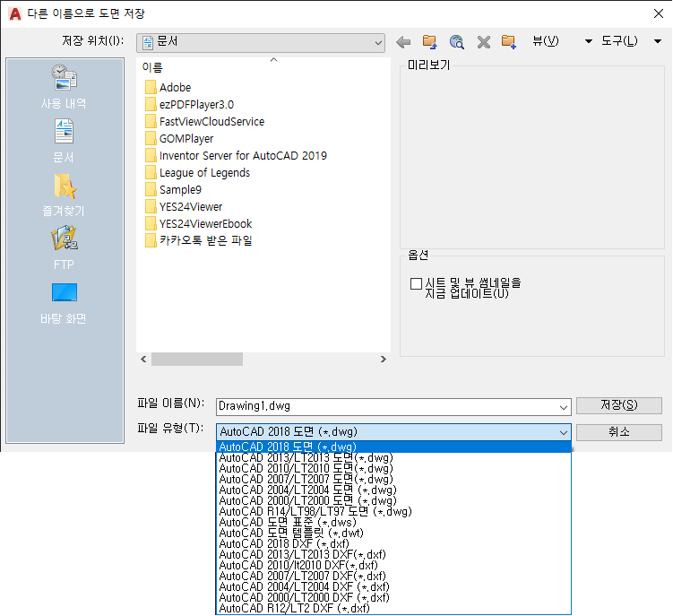Choose AutoCAD 2013/LT2013 도면 (*.dwg)
The width and height of the screenshot is (673, 616).
(393, 457)
